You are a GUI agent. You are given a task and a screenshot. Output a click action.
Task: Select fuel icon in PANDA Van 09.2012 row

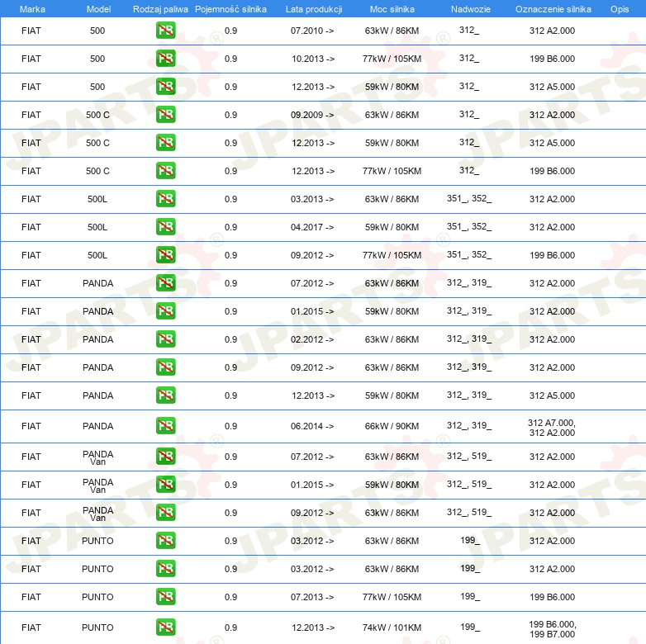click(x=165, y=512)
